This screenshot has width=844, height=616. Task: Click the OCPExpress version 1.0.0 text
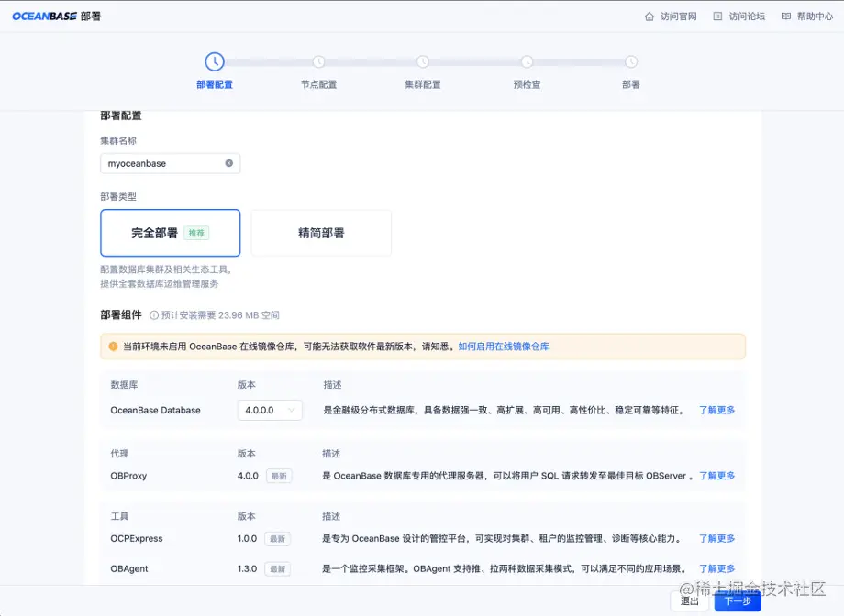(x=247, y=538)
